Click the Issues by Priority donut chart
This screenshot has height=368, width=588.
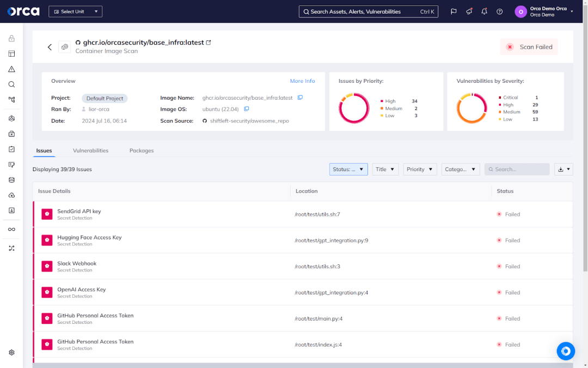point(354,108)
